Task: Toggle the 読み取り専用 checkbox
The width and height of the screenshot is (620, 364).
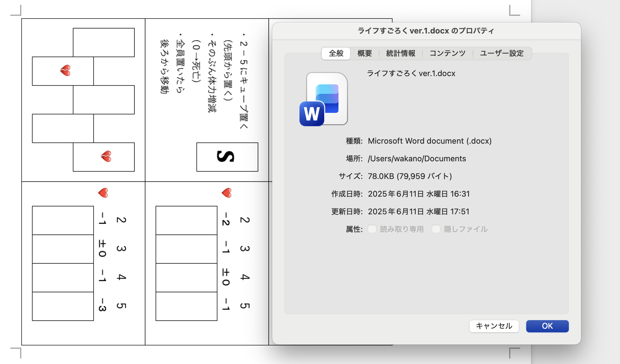Action: point(372,229)
